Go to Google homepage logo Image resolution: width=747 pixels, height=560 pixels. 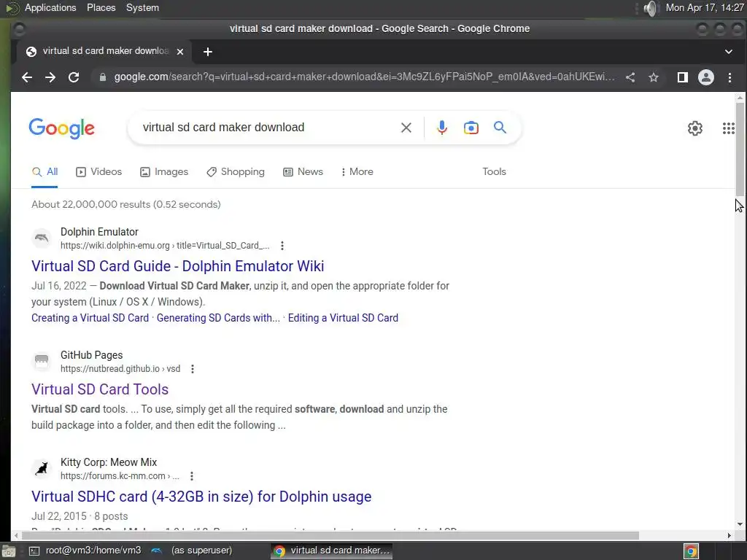point(62,128)
